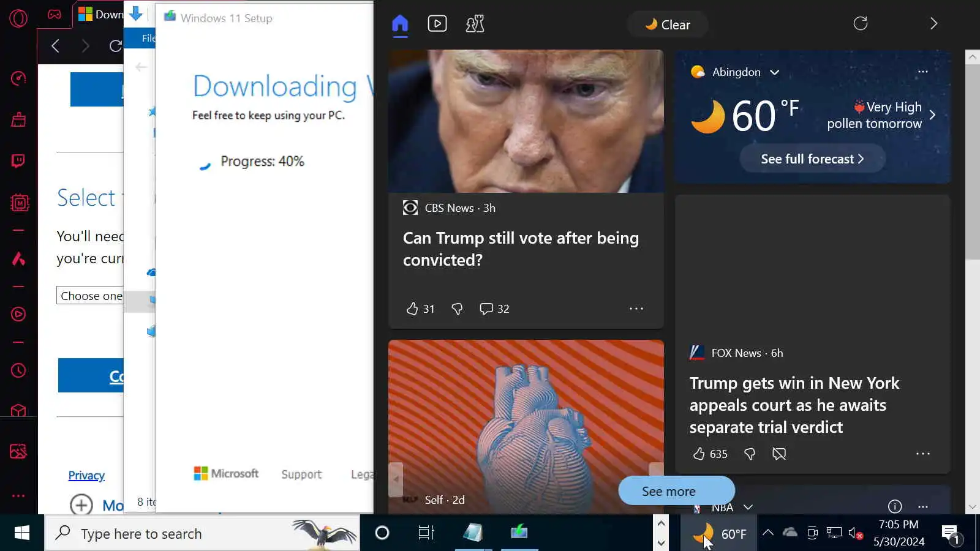Viewport: 980px width, 551px height.
Task: Dislike the FOX News article
Action: (749, 454)
